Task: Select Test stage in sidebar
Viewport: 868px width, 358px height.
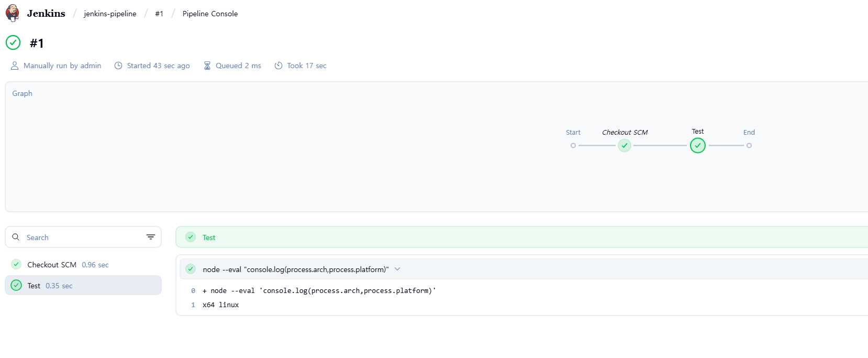Action: coord(83,286)
